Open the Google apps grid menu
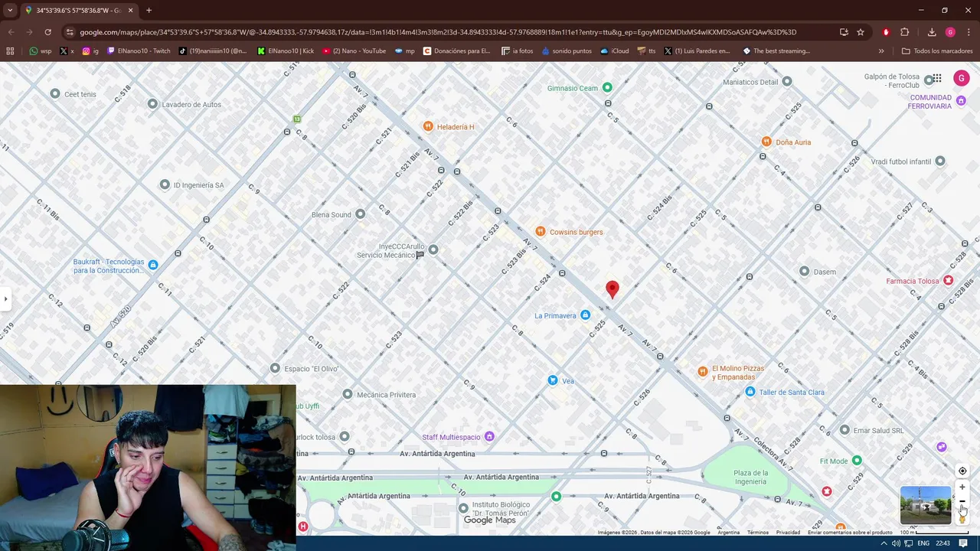This screenshot has height=551, width=980. pos(936,78)
